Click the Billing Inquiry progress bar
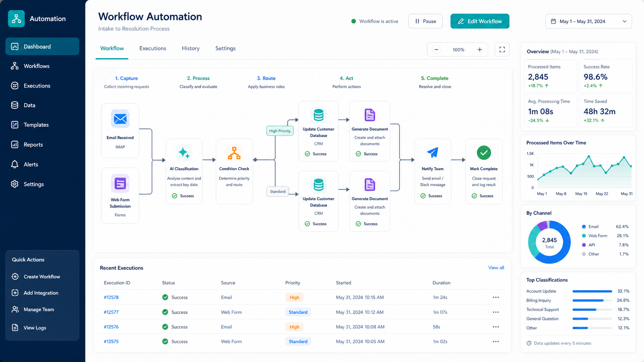Viewport: 644px width, 362px height. point(592,300)
